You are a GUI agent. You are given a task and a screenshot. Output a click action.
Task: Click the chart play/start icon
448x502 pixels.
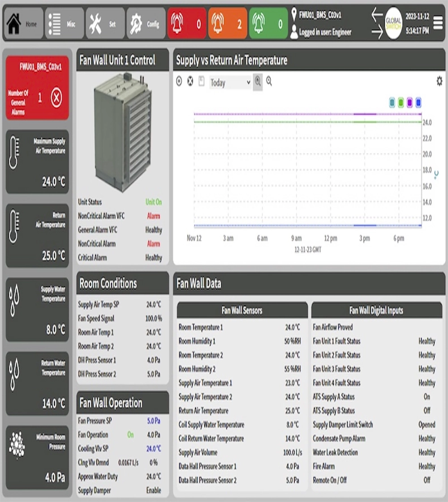coord(179,82)
